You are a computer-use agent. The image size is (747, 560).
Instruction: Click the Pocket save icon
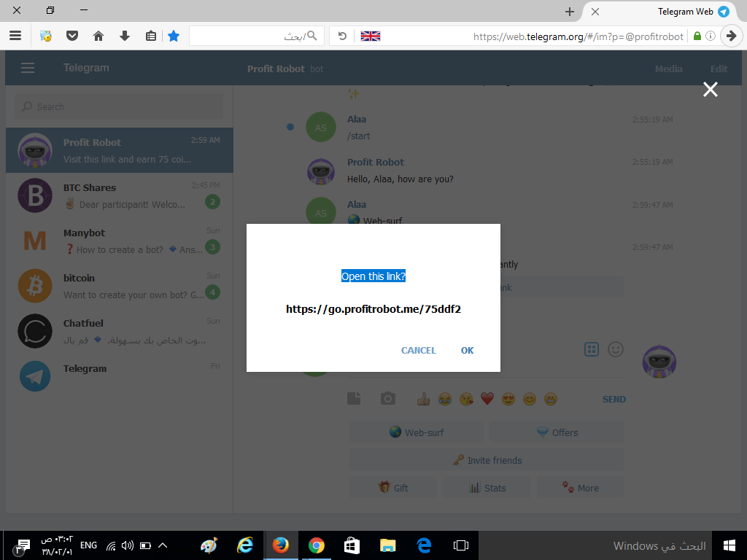coord(72,36)
